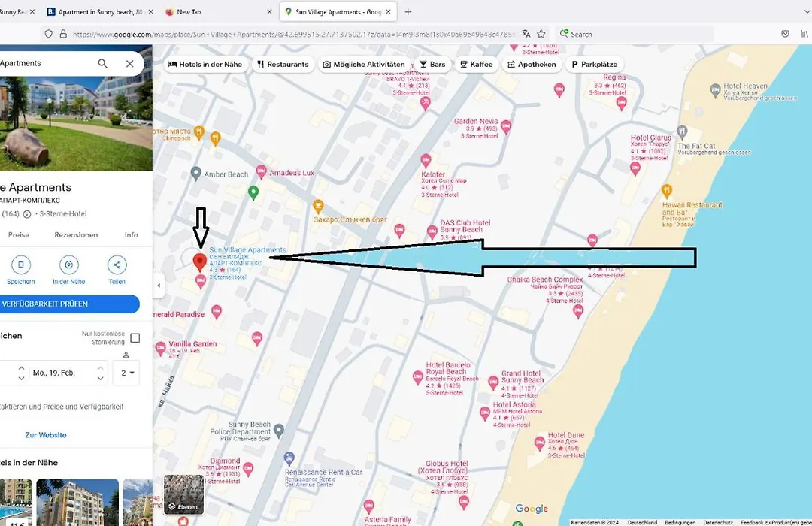Viewport: 812px width, 526px height.
Task: Click the Hotel Heaven grey marker
Action: click(x=715, y=90)
